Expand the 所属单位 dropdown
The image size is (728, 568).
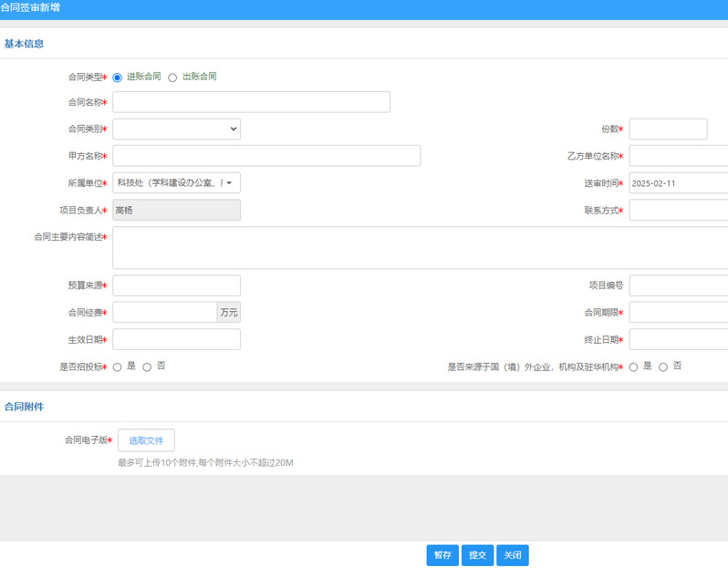(x=176, y=182)
